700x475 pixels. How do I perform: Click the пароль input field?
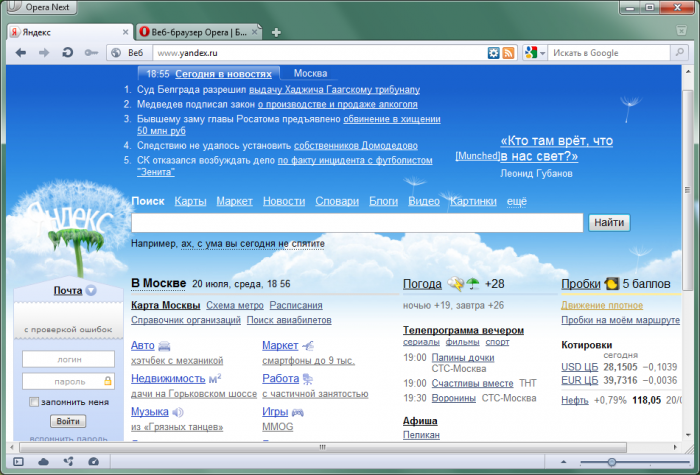point(68,382)
